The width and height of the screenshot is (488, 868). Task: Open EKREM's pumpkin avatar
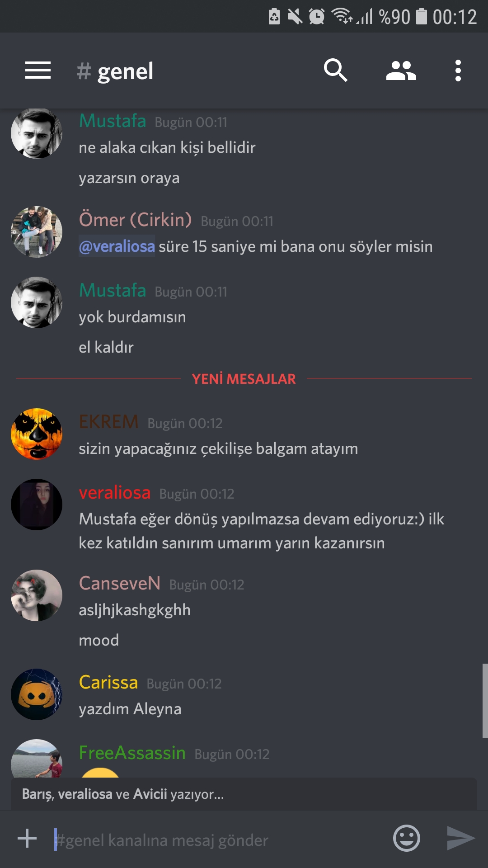(x=37, y=434)
